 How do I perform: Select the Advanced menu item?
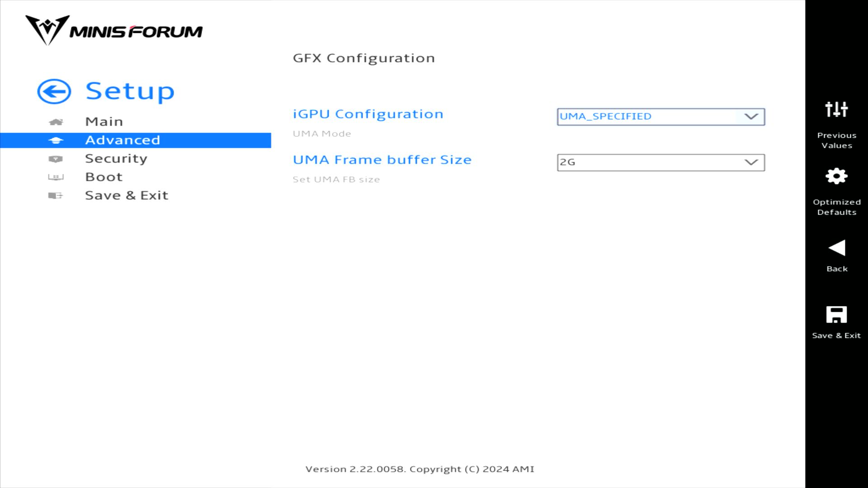(x=123, y=140)
